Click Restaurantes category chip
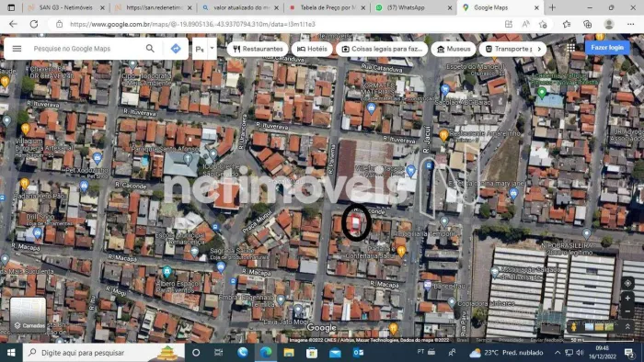Image resolution: width=644 pixels, height=362 pixels. pyautogui.click(x=258, y=49)
